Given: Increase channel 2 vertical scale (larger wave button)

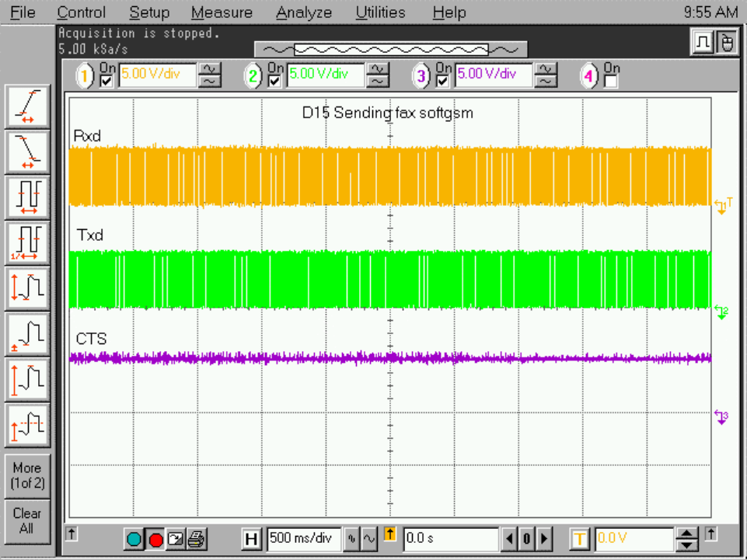Looking at the screenshot, I should pyautogui.click(x=378, y=70).
